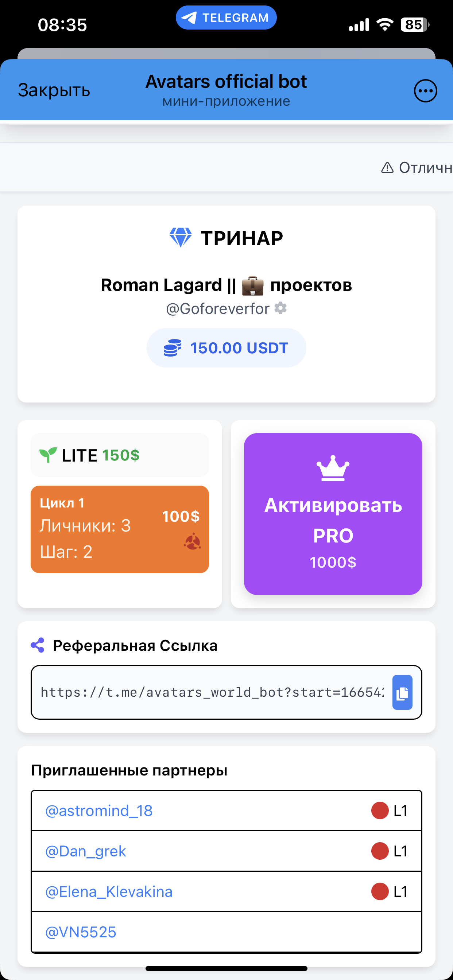The width and height of the screenshot is (453, 980).
Task: Select the referral link text field
Action: (x=212, y=692)
